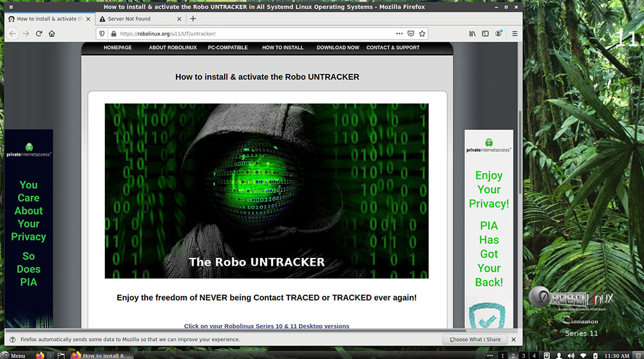
Task: Switch to workspace 1
Action: [x=502, y=355]
